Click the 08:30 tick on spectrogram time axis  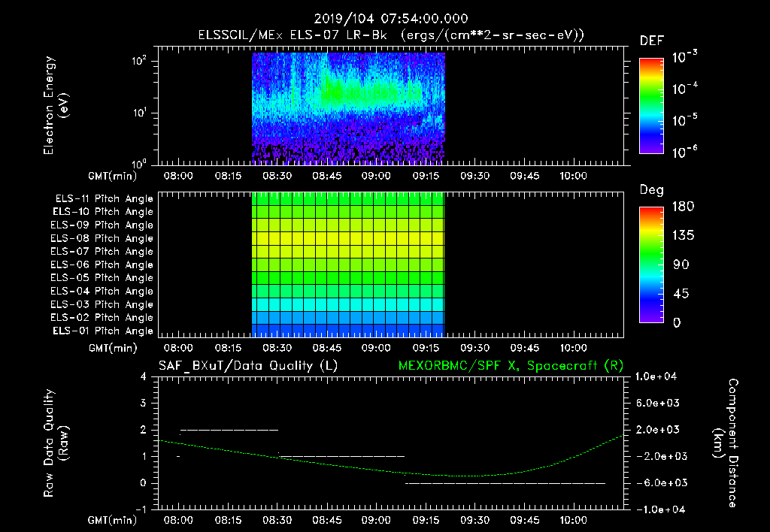pyautogui.click(x=277, y=176)
